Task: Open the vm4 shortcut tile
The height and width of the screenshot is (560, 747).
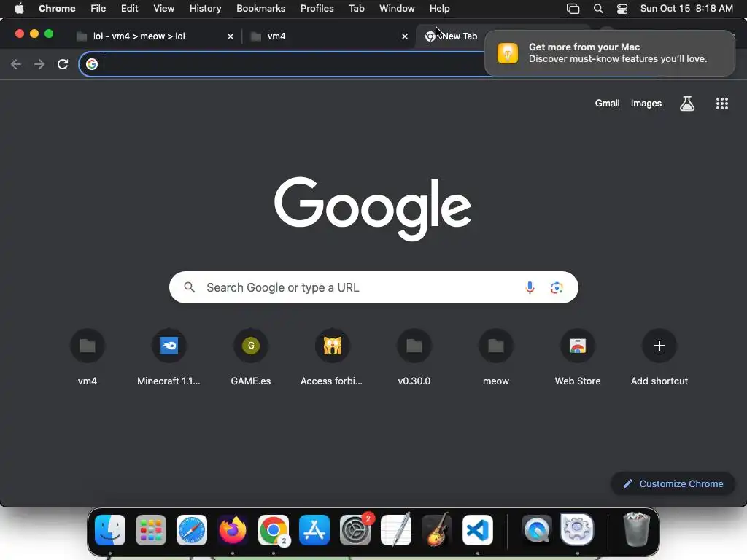Action: (x=88, y=357)
